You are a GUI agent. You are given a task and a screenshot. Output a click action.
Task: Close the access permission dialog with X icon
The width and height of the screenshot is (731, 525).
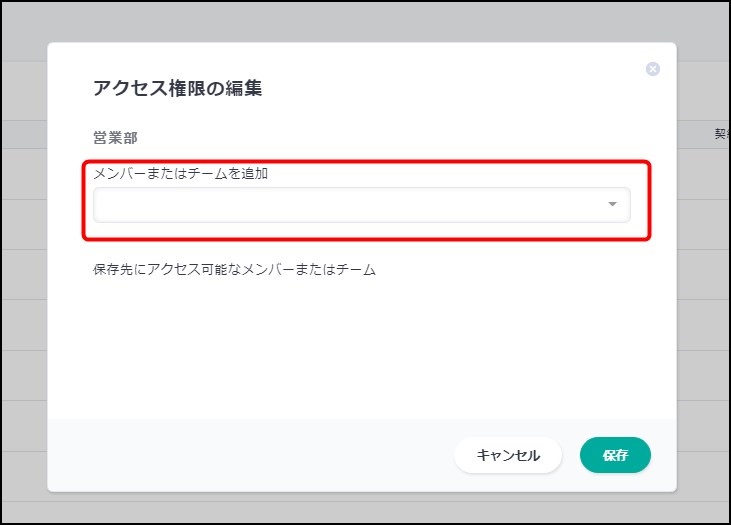pos(653,69)
